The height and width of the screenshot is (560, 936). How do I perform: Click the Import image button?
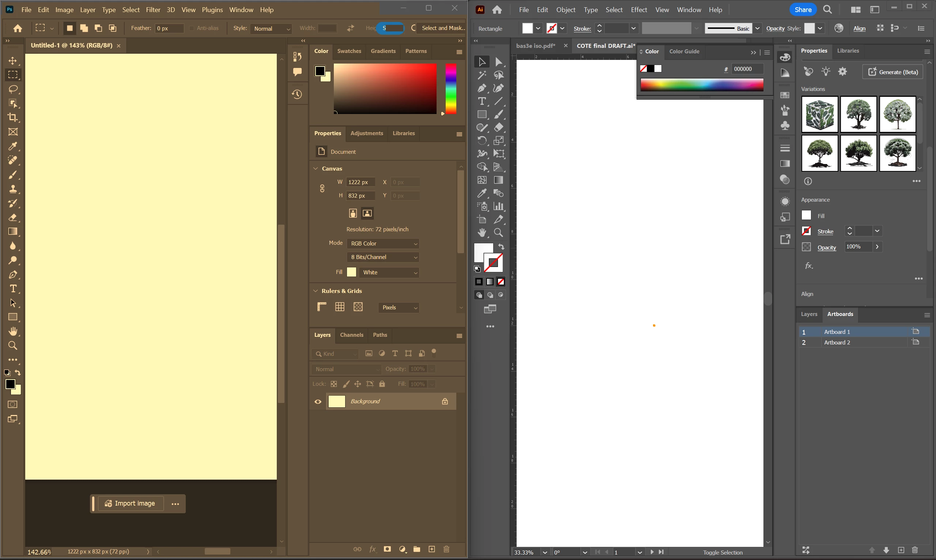(x=130, y=504)
